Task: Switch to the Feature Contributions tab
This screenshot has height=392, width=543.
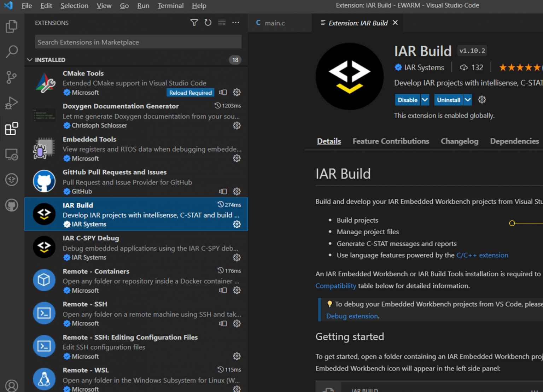Action: (391, 141)
